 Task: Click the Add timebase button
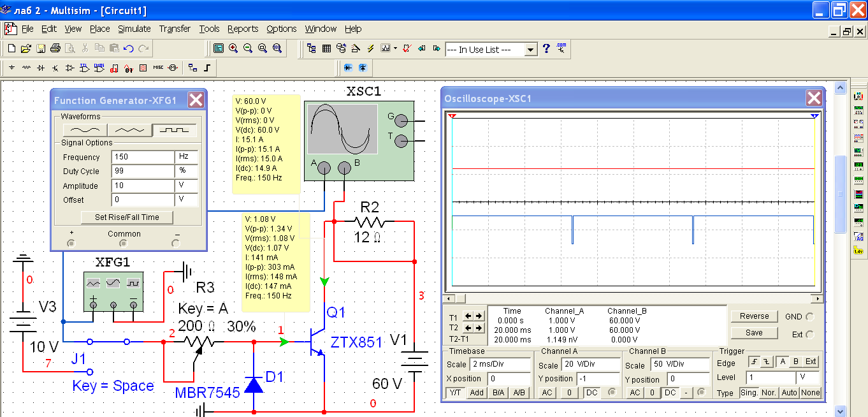coord(477,393)
